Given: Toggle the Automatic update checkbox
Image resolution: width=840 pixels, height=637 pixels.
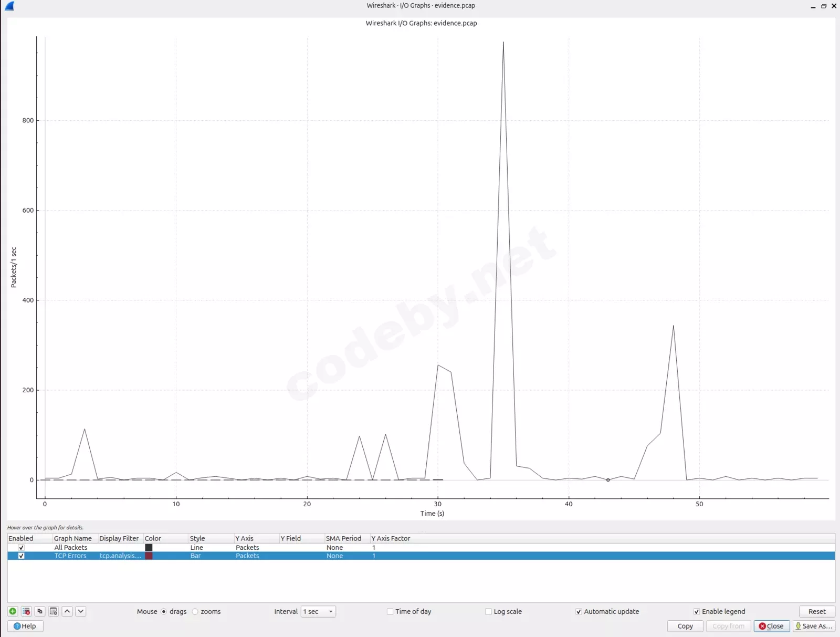Looking at the screenshot, I should pos(579,611).
